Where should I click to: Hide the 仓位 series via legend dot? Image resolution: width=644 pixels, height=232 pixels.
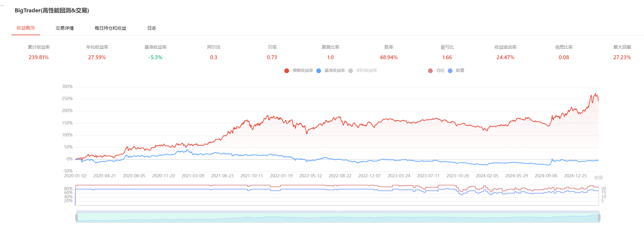point(430,71)
